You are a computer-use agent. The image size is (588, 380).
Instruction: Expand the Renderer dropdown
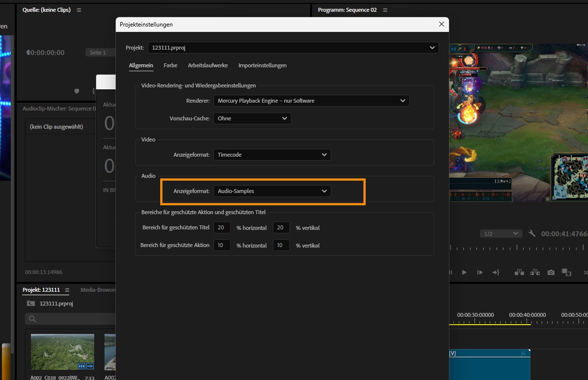coord(312,100)
